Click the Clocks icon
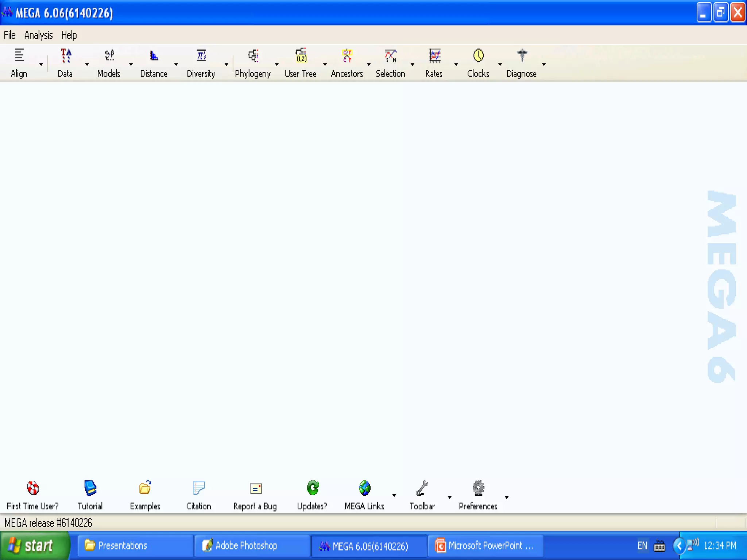 pyautogui.click(x=478, y=56)
